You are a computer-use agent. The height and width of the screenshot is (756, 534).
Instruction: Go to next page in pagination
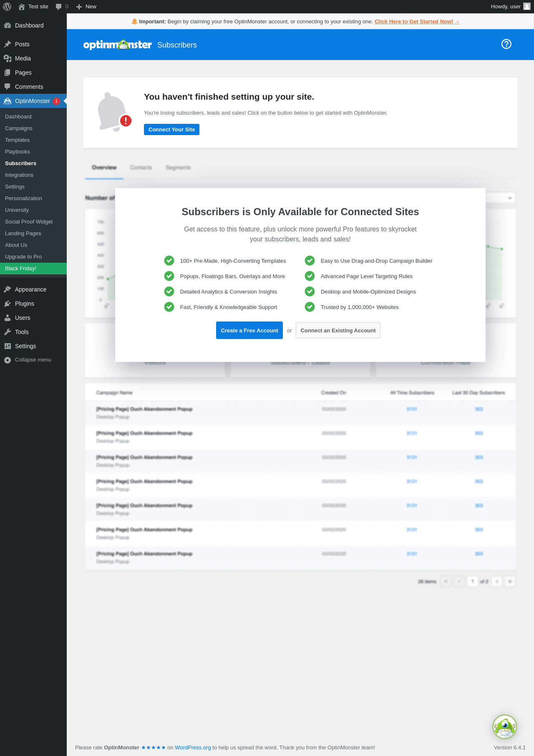click(497, 581)
